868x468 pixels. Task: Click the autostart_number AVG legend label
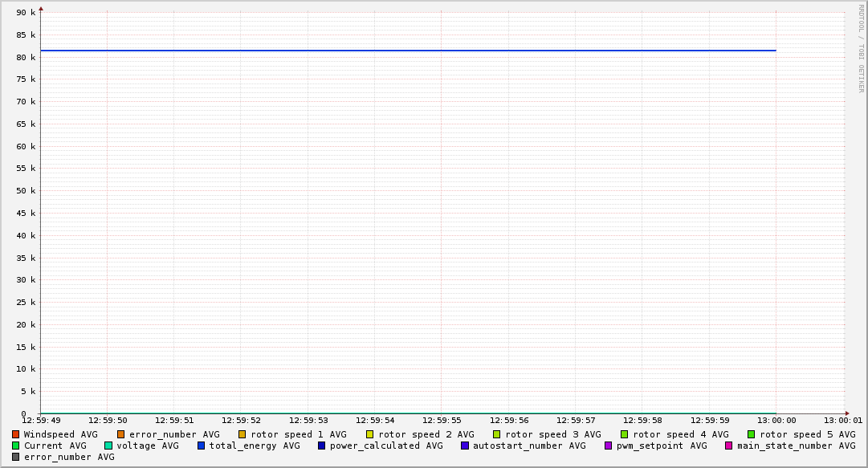tap(529, 446)
